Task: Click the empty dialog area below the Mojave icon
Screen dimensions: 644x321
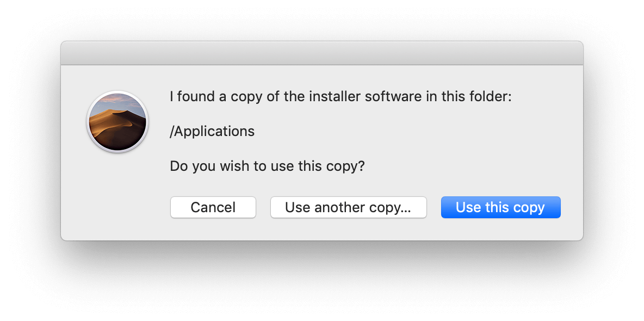Action: pos(117,196)
